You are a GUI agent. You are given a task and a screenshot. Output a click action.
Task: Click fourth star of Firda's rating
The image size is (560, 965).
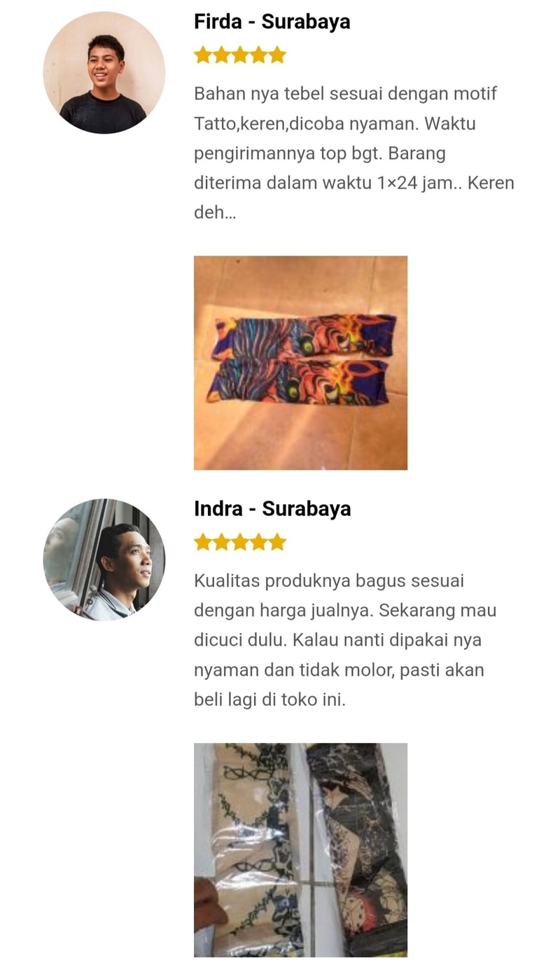[259, 55]
